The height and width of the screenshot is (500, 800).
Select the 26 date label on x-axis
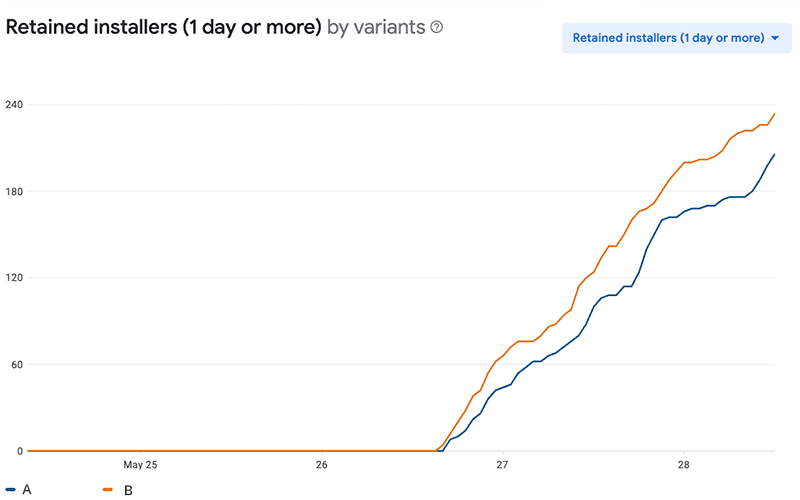[321, 465]
